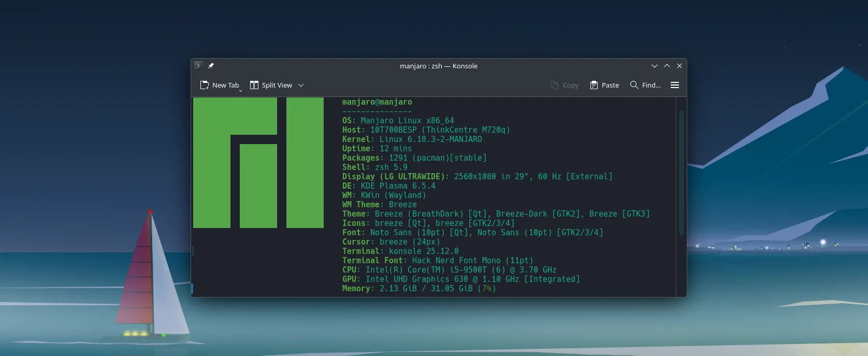The width and height of the screenshot is (868, 356).
Task: Click the manjaro@manjaro header text
Action: (377, 102)
